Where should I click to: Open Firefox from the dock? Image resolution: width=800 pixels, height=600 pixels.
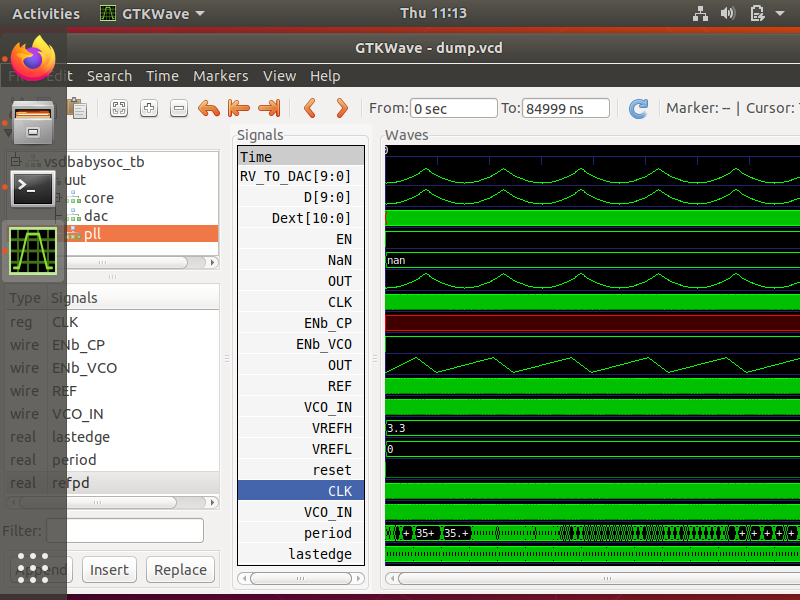coord(33,58)
